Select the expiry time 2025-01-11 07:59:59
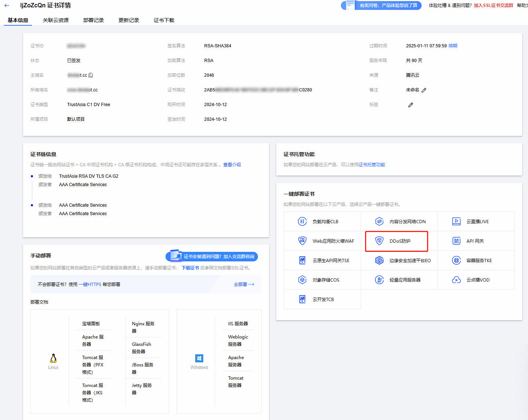Viewport: 528px width, 420px height. [x=426, y=46]
